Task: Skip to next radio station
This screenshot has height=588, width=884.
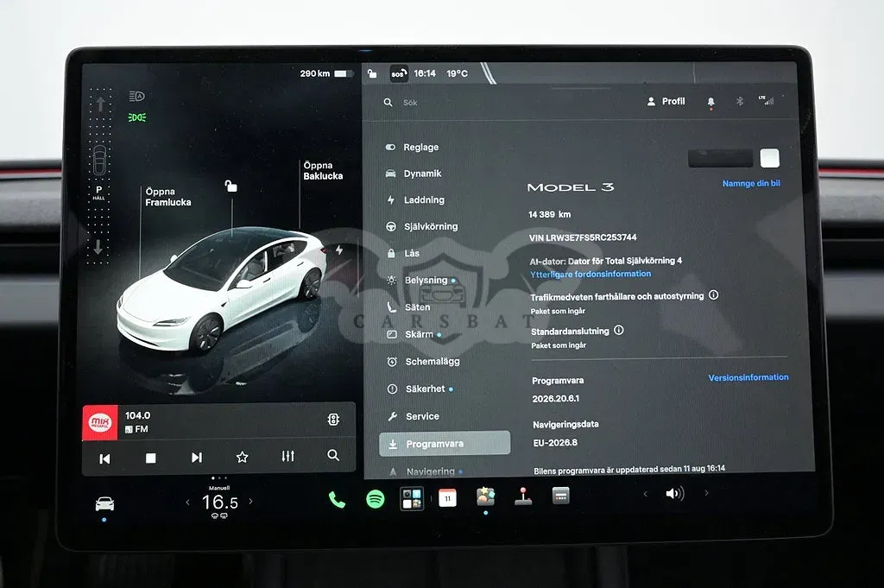Action: tap(196, 458)
